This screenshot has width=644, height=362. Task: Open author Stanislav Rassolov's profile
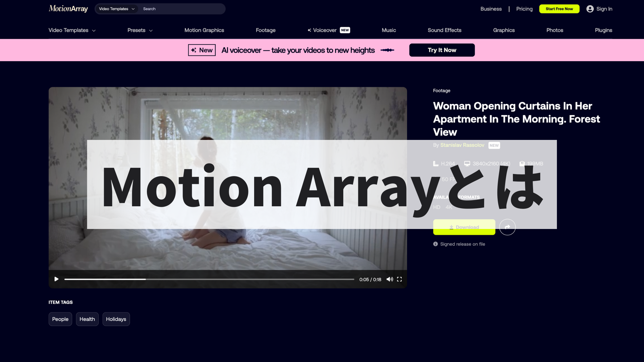coord(462,145)
